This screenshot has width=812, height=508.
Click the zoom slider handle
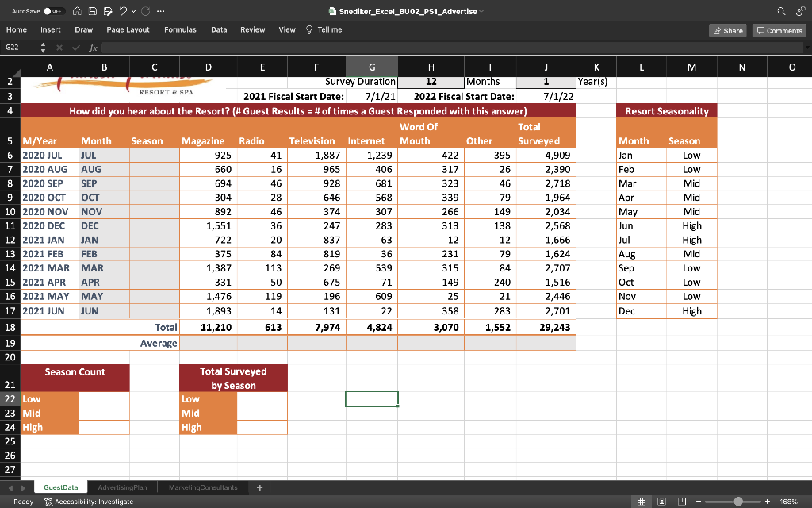[738, 502]
